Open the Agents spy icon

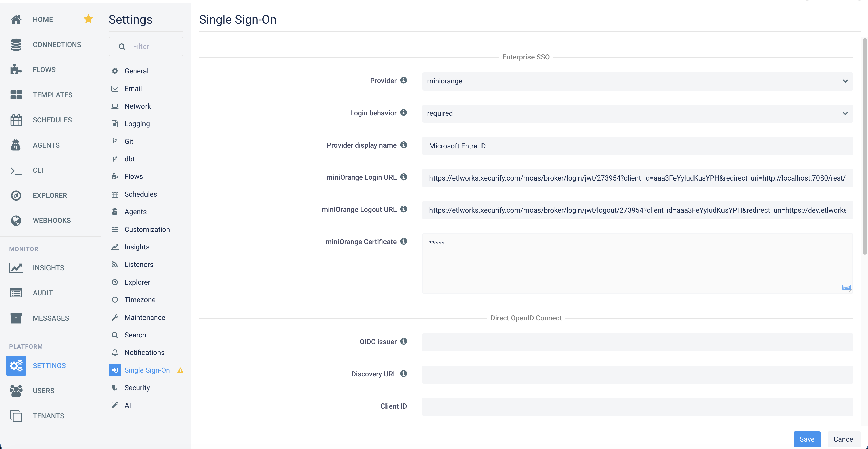pyautogui.click(x=16, y=145)
